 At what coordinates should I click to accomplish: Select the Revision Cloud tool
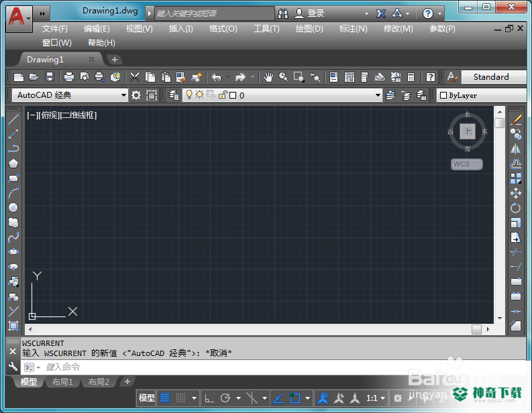13,223
